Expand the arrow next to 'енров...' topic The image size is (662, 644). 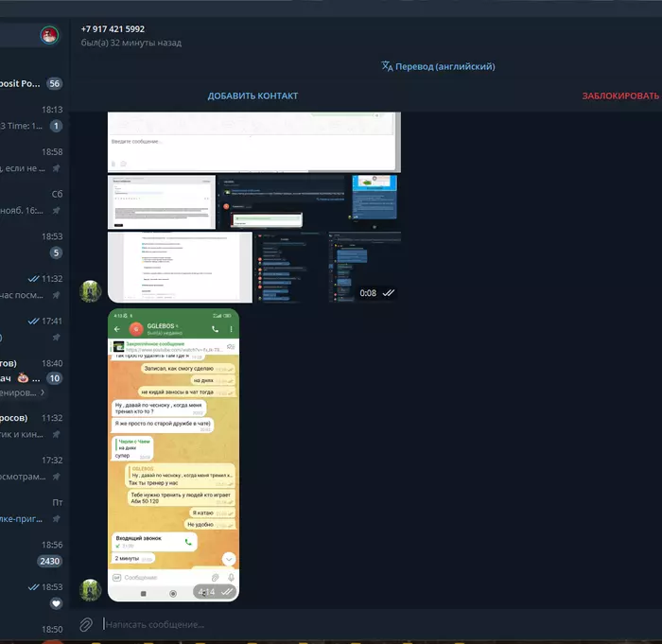click(x=43, y=392)
